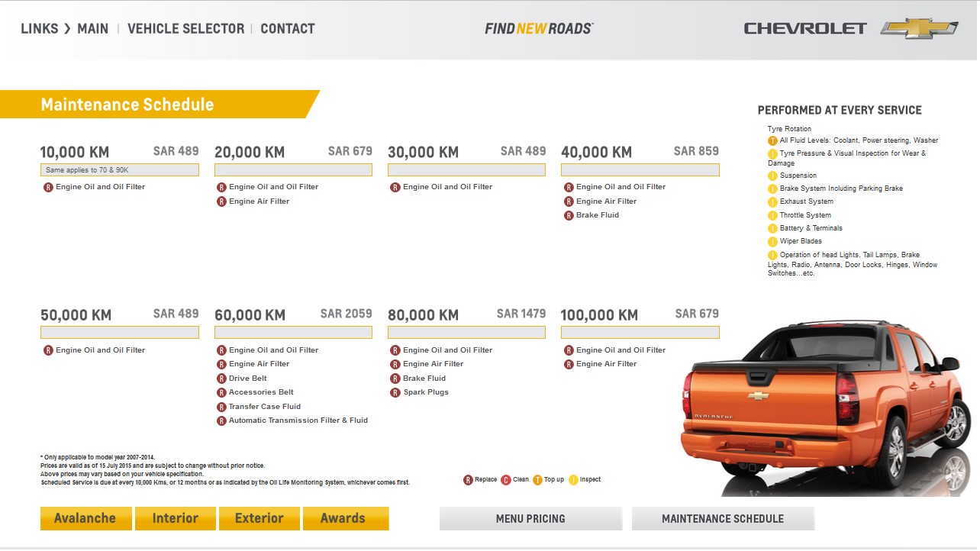Click Inspect icon next to Wiper Blades
Image resolution: width=980 pixels, height=551 pixels.
point(772,242)
